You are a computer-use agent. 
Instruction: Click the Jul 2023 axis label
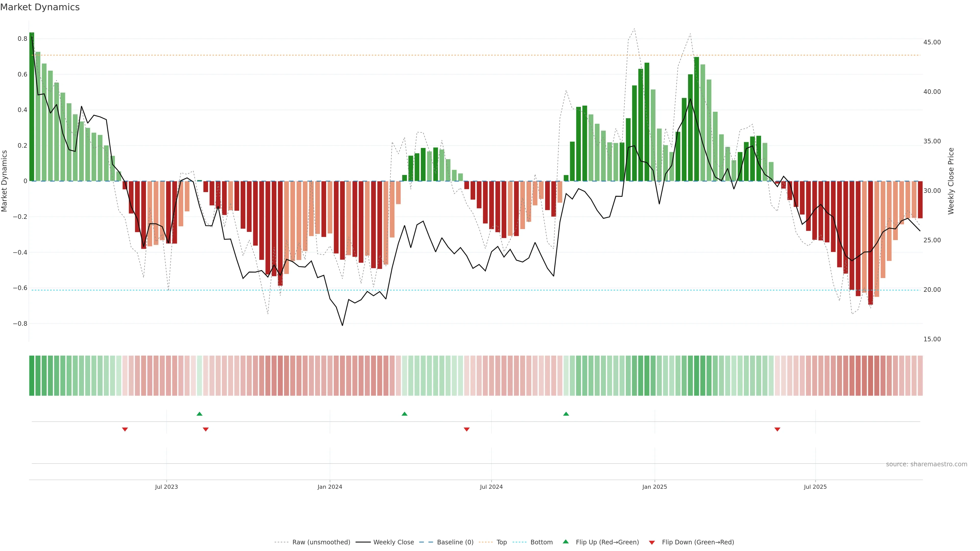(166, 487)
